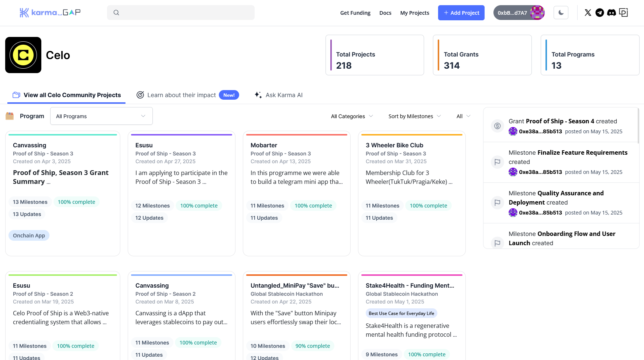Open the Karma GAP logo home link
Image resolution: width=644 pixels, height=360 pixels.
click(50, 13)
